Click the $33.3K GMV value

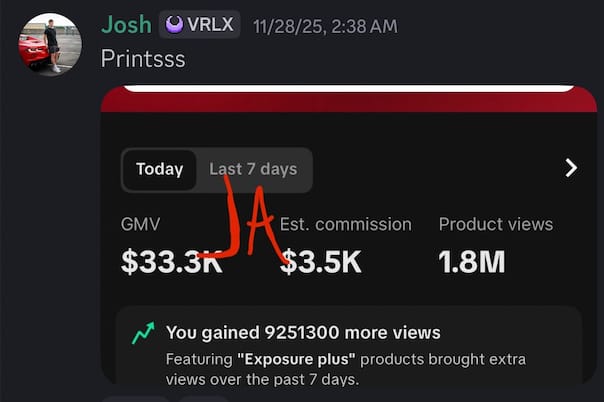tap(171, 261)
